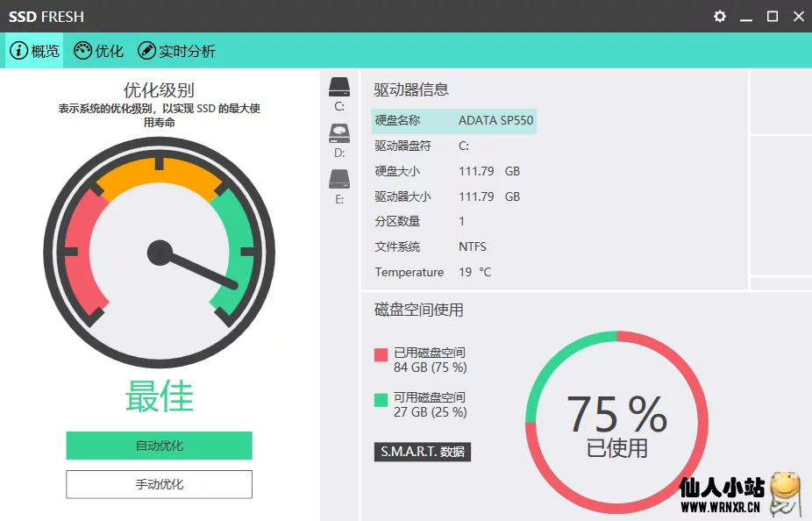Click the green 可用磁盘空间 legend swatch
Screen dimensions: 812x521
click(x=381, y=400)
